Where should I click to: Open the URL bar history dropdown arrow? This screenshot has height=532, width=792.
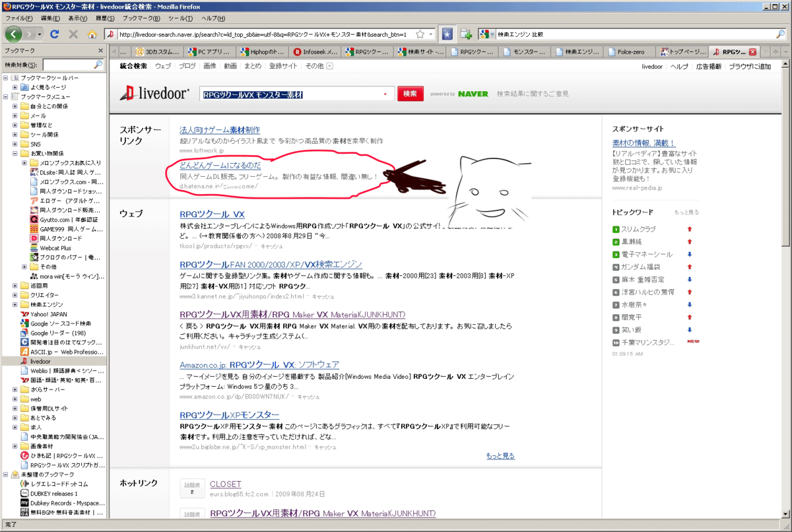[x=431, y=34]
